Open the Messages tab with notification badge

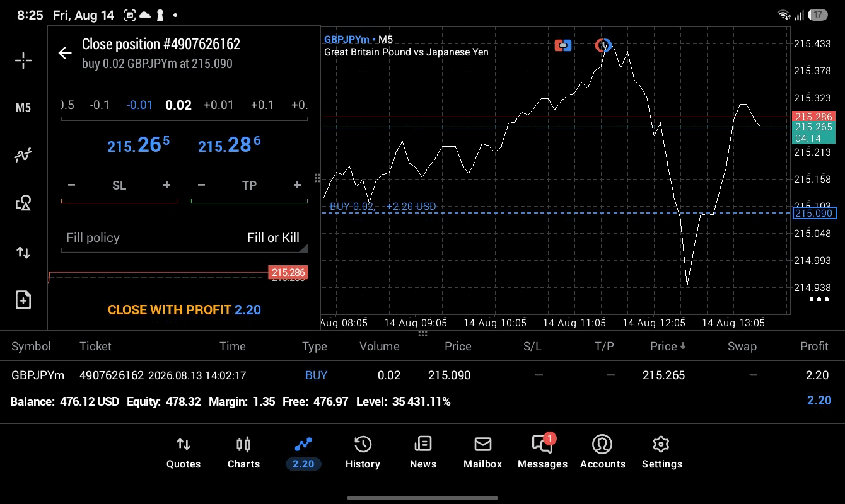[542, 452]
